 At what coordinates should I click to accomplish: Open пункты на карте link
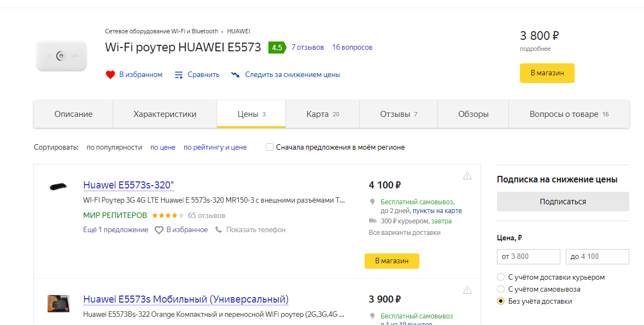(x=437, y=211)
